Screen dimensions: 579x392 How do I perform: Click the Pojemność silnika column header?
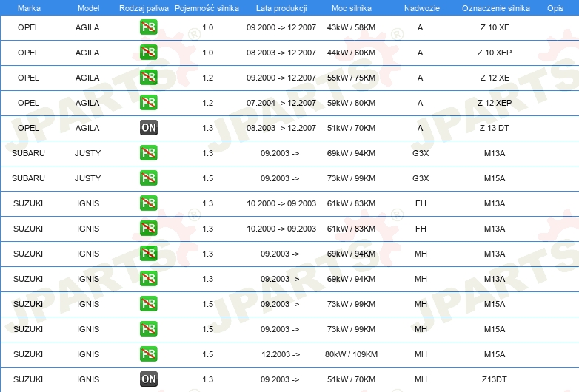(x=207, y=8)
